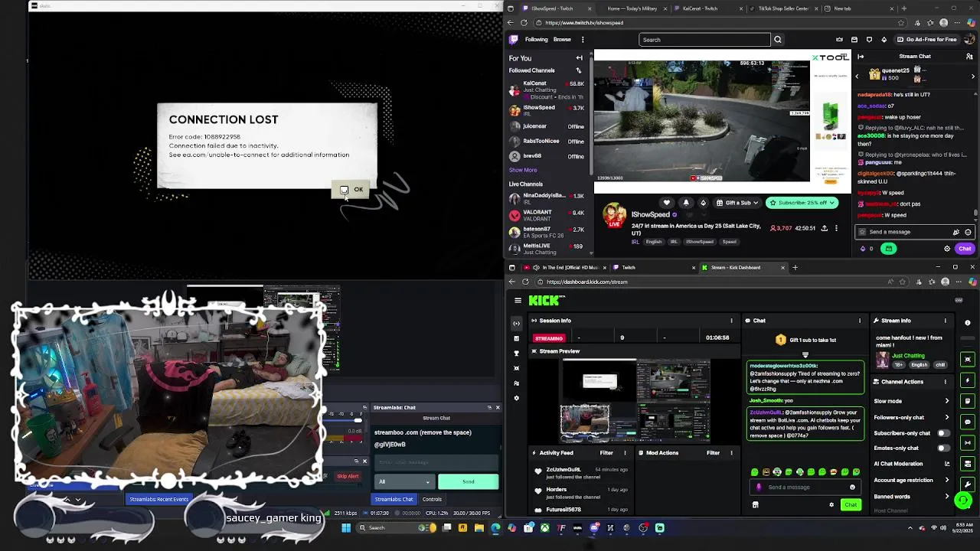
Task: Show next gifter in chat leaderboard
Action: coord(973,76)
